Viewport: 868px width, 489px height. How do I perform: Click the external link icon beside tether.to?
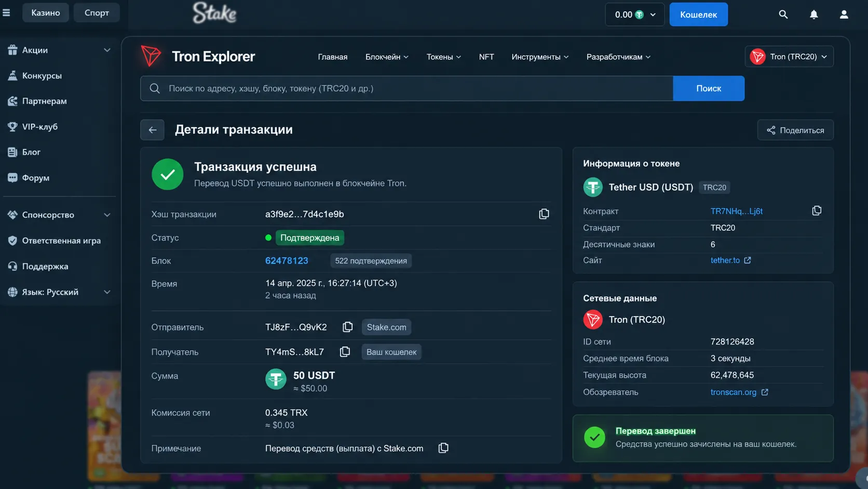(x=748, y=260)
